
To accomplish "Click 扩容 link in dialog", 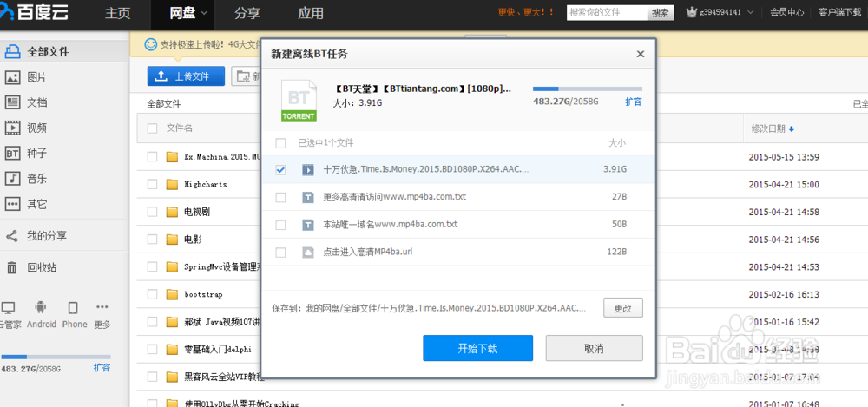I will (634, 102).
